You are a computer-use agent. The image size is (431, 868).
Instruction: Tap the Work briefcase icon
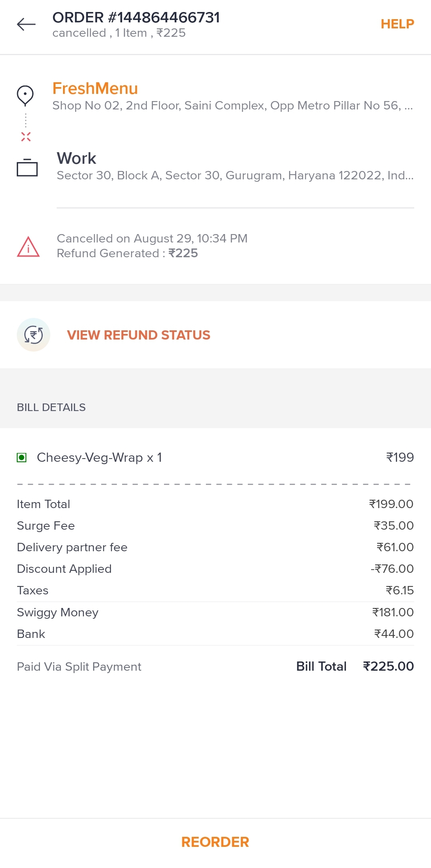click(x=27, y=167)
